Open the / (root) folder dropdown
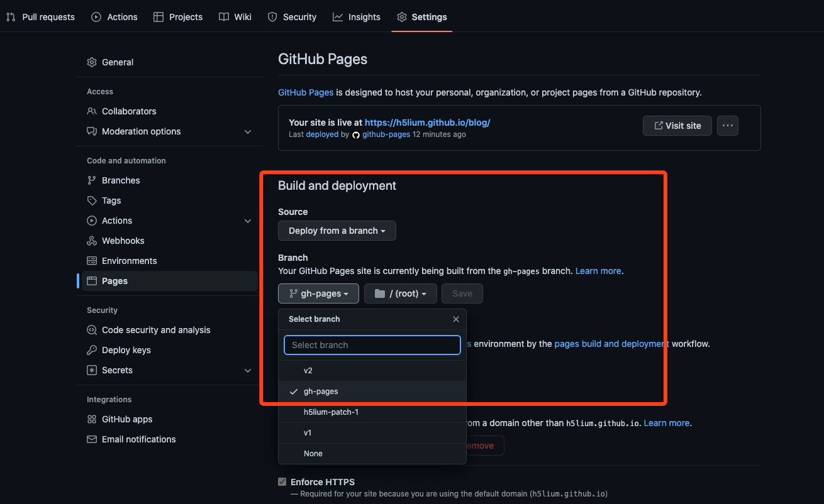 [x=400, y=293]
